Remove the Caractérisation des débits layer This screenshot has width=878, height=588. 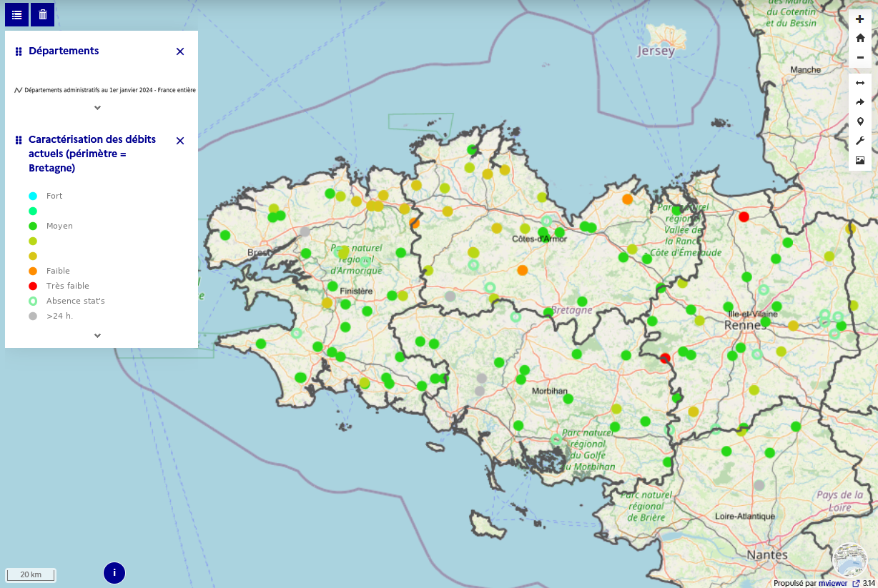pyautogui.click(x=180, y=141)
